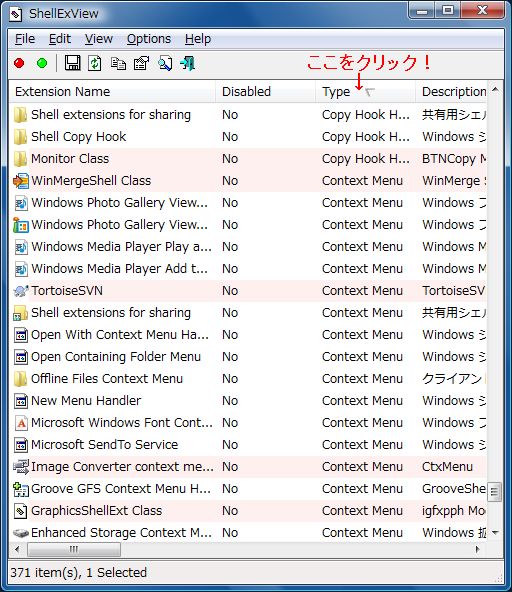Click the horizontal scrollbar left arrow
Viewport: 512px width, 592px height.
[17, 549]
